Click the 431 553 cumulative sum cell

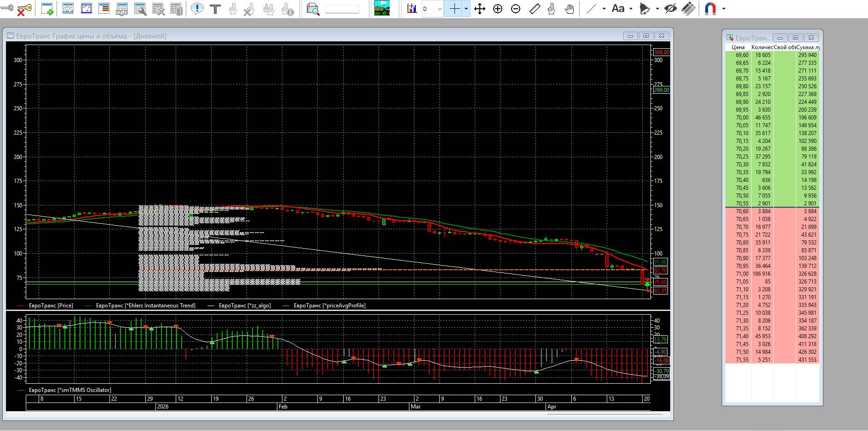click(807, 360)
